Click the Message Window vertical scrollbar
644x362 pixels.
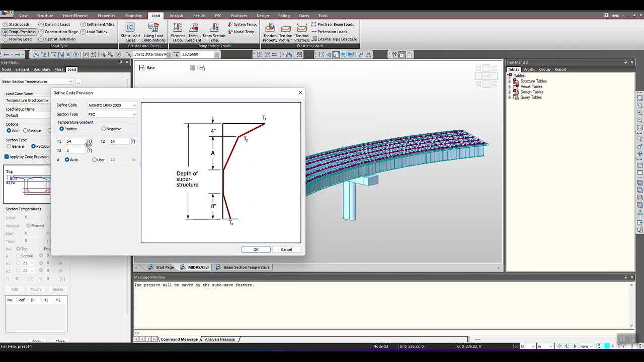[x=631, y=305]
